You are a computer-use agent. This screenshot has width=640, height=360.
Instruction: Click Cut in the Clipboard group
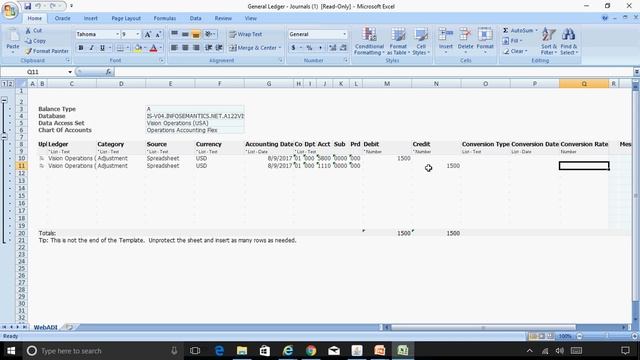(x=33, y=31)
